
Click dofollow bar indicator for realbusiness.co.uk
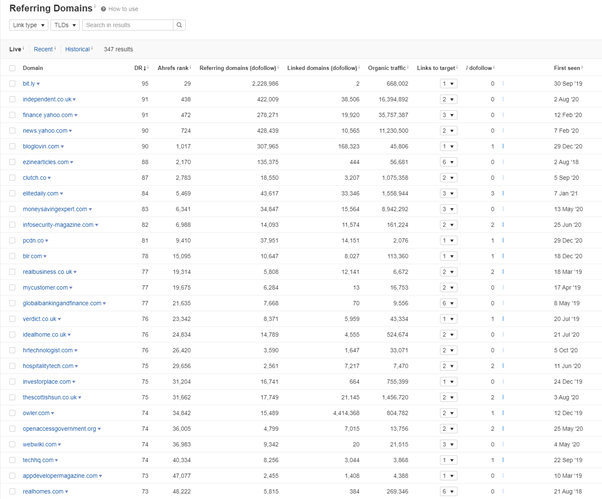click(503, 272)
